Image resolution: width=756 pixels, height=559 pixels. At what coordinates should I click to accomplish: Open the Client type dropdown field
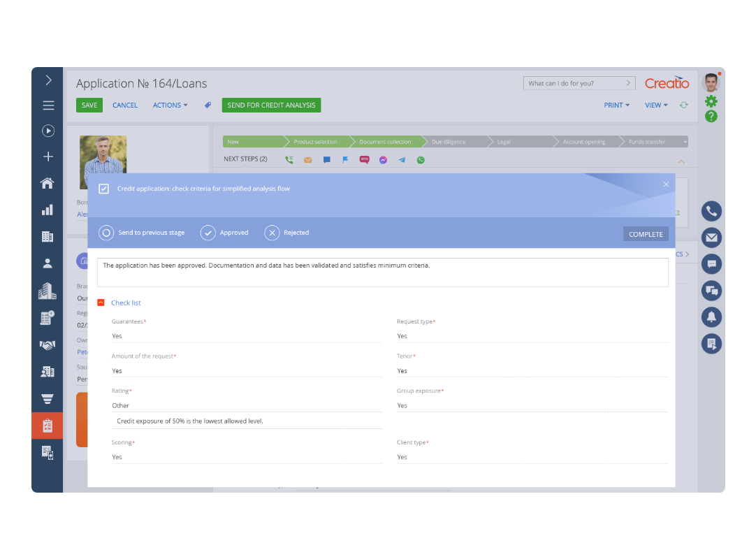pyautogui.click(x=532, y=457)
